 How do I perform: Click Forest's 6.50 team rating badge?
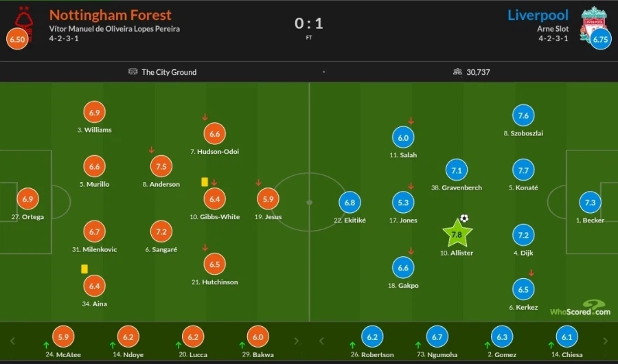tap(16, 40)
